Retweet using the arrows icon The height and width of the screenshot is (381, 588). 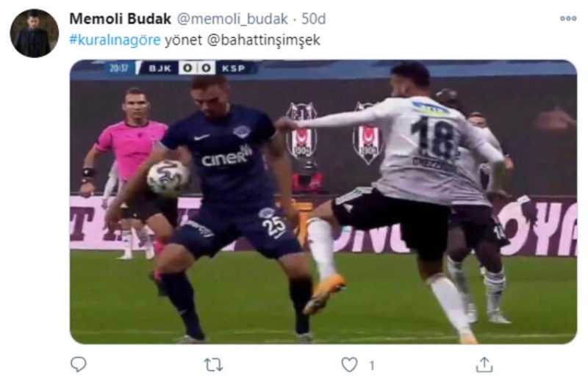pyautogui.click(x=213, y=365)
